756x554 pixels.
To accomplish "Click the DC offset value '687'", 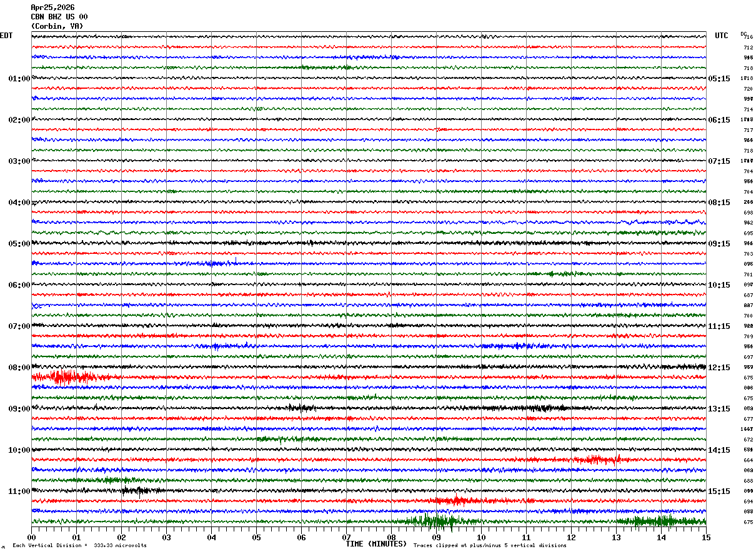I will [748, 295].
